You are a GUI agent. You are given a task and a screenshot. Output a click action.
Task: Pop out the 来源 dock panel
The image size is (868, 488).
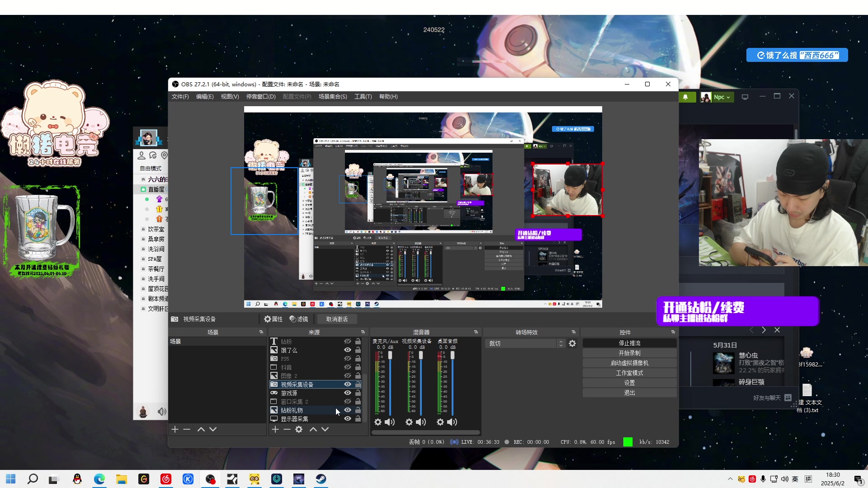363,332
